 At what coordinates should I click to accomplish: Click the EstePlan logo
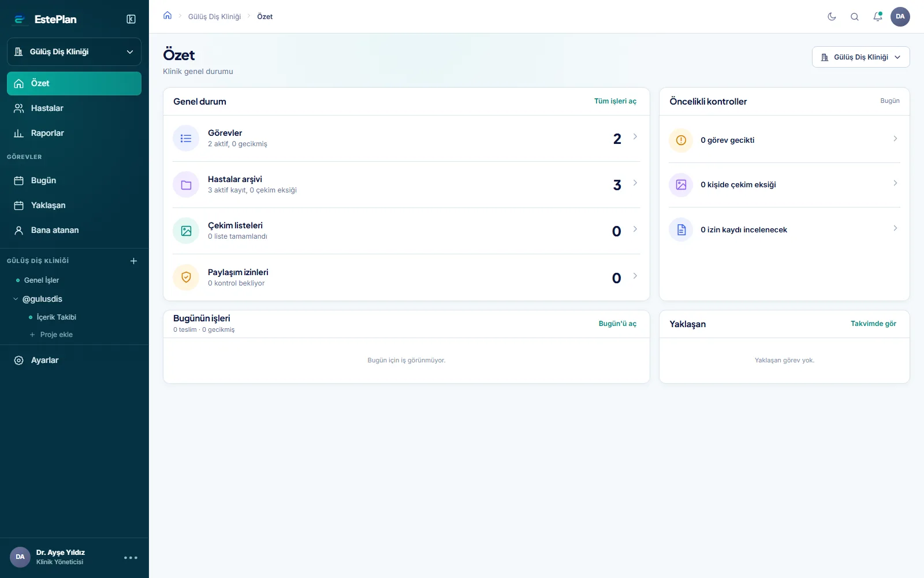[45, 20]
